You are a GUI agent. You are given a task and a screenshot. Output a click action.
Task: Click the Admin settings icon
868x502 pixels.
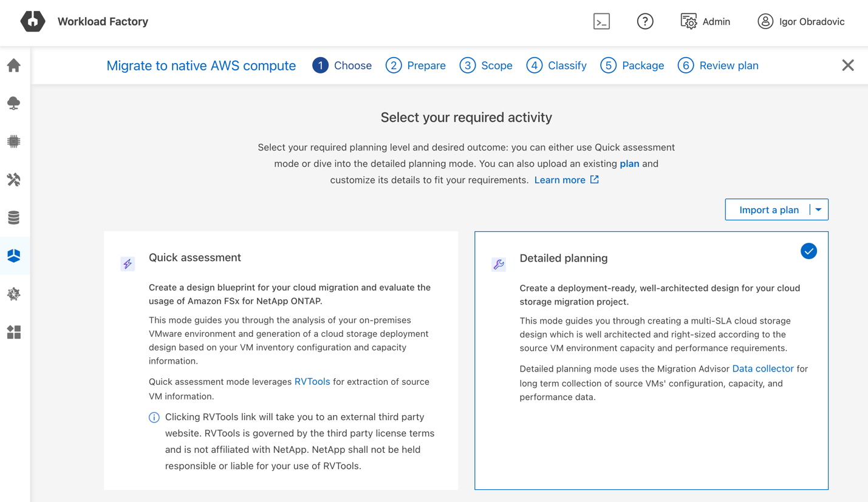(x=689, y=21)
